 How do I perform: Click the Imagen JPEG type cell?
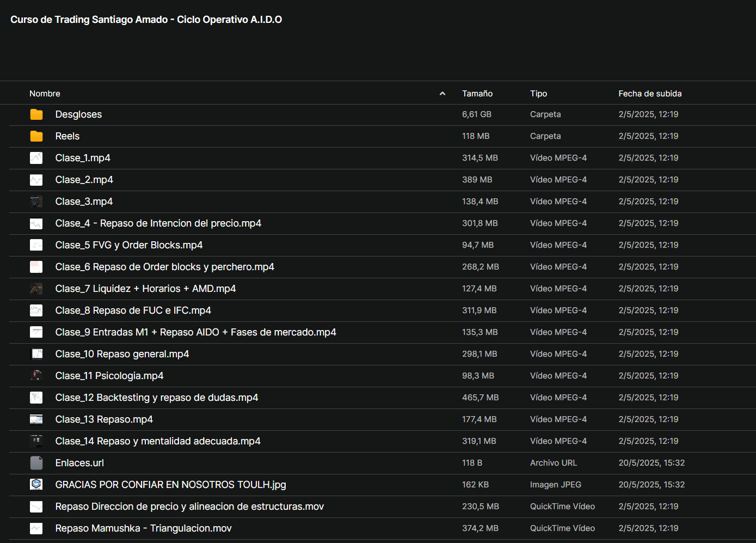556,485
